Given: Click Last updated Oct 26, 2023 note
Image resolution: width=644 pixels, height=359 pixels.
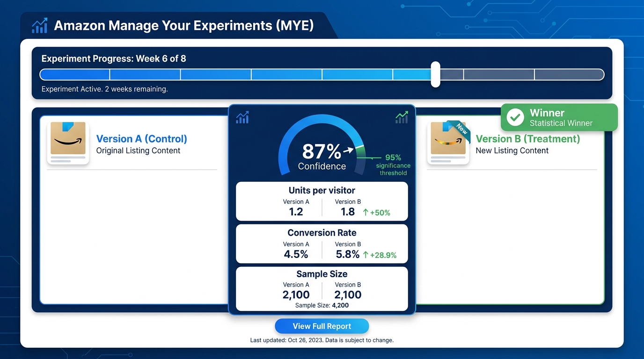Looking at the screenshot, I should pos(322,340).
